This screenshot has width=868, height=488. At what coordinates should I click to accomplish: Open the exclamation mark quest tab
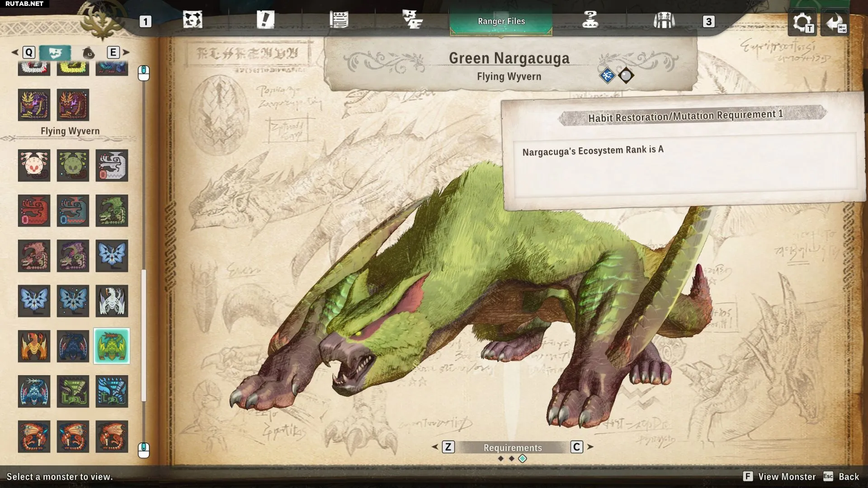click(265, 20)
